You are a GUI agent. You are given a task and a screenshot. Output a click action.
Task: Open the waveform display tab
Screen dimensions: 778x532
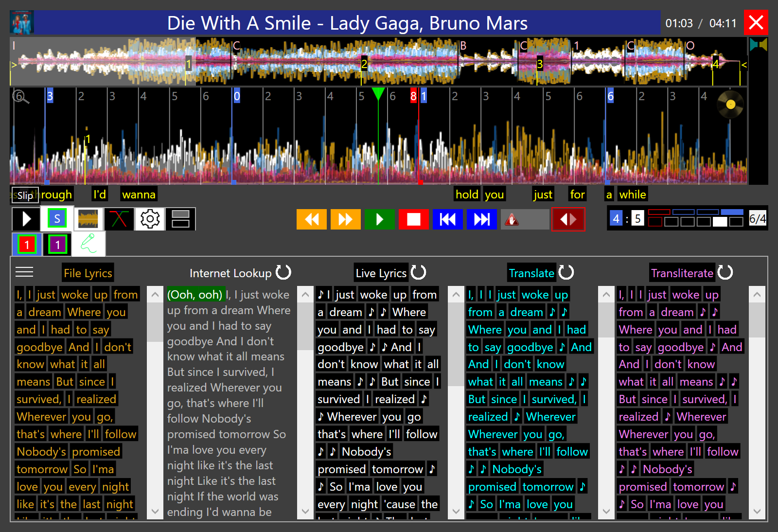click(x=88, y=219)
